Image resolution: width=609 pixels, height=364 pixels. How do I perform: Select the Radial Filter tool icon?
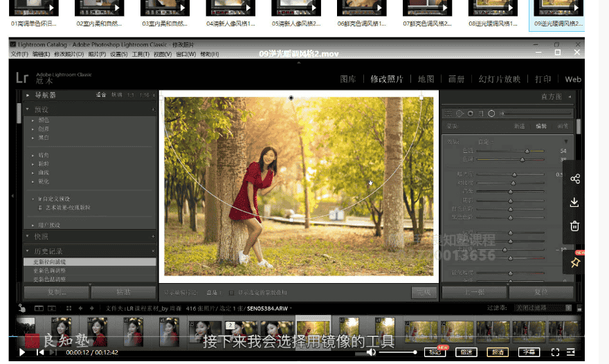(x=491, y=113)
